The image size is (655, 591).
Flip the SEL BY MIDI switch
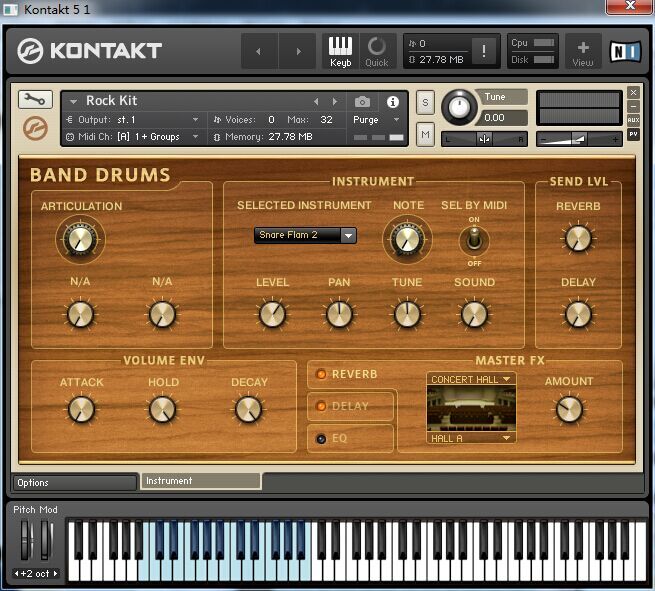[474, 240]
